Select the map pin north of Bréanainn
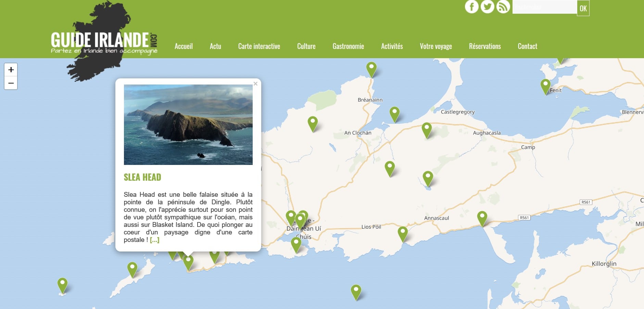Screen dimensions: 644x309 [x=371, y=68]
